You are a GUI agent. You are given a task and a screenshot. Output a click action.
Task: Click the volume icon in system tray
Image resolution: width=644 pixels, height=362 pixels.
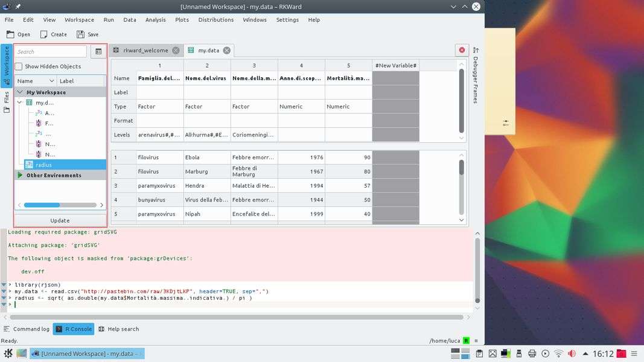click(572, 354)
